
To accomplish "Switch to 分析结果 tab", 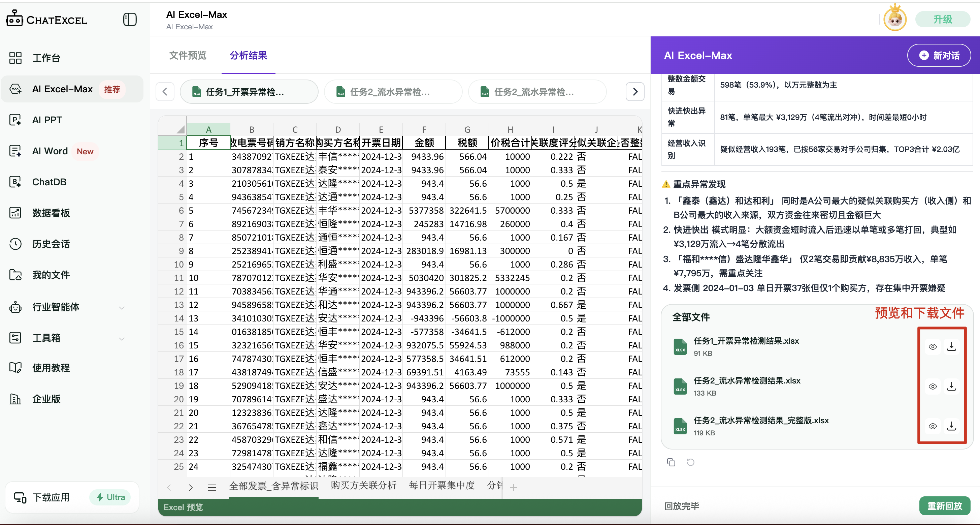I will pyautogui.click(x=248, y=55).
